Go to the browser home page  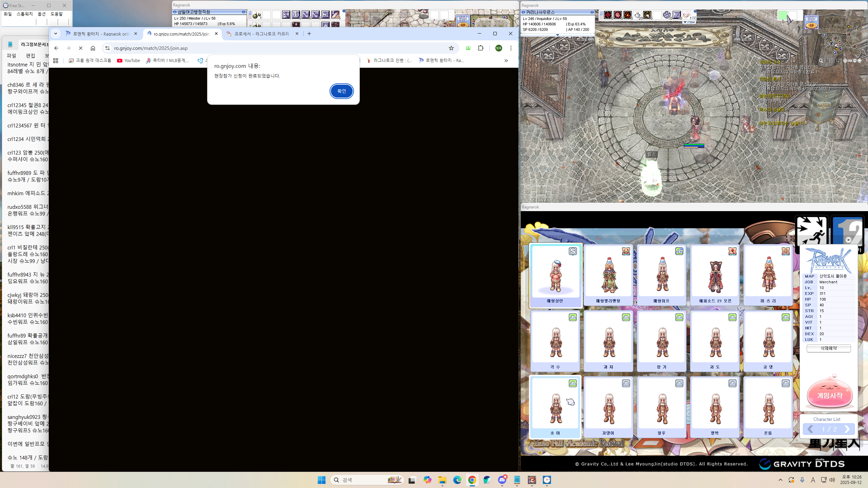click(x=93, y=48)
